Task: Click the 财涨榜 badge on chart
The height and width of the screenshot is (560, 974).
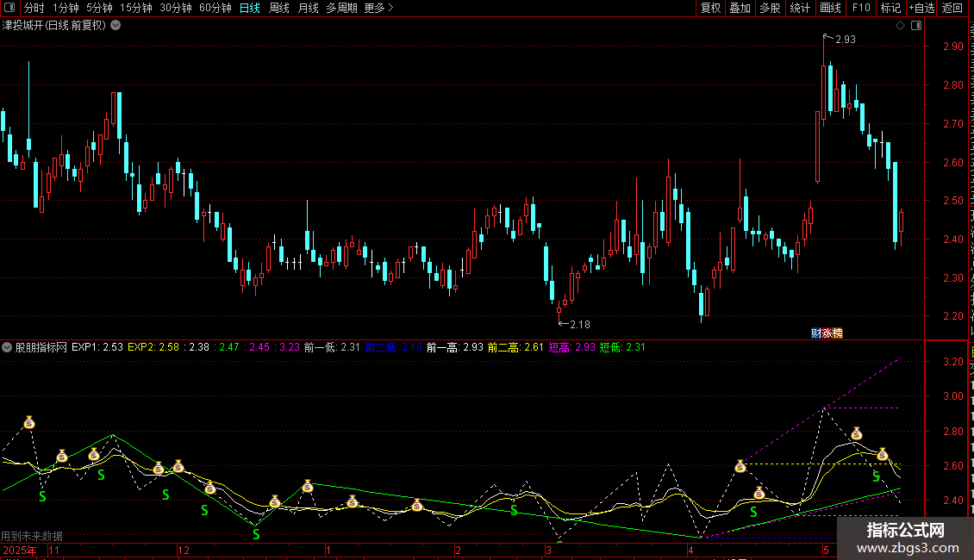Action: click(827, 333)
